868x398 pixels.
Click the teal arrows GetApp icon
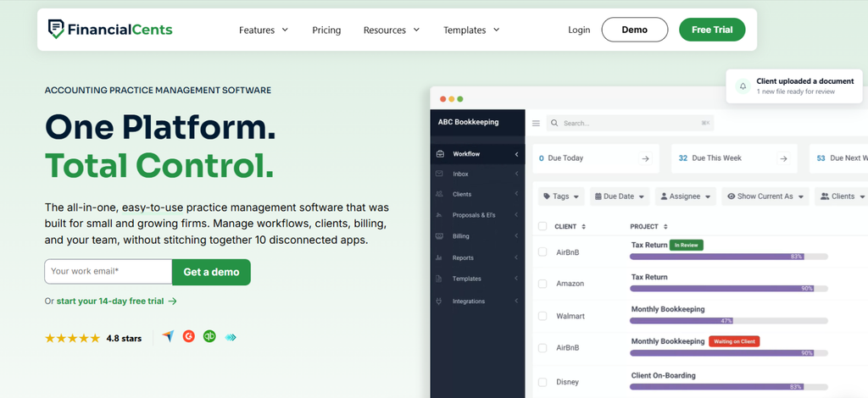tap(231, 337)
